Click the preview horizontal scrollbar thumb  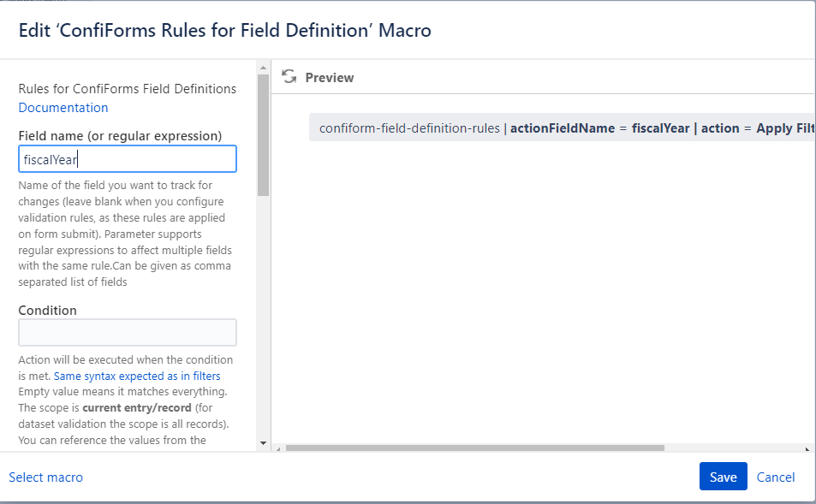click(x=474, y=448)
